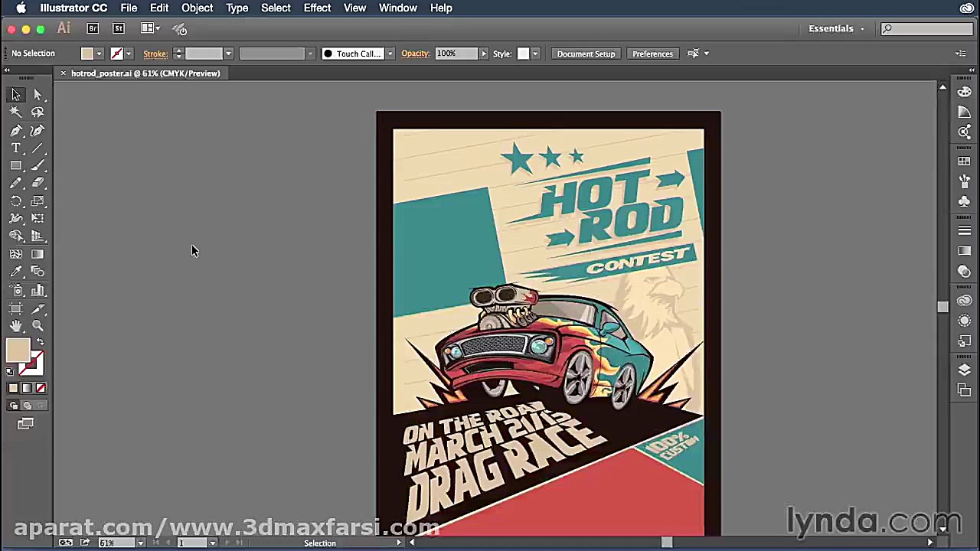Open the Essentials workspace dropdown
The height and width of the screenshot is (551, 980).
coord(836,28)
